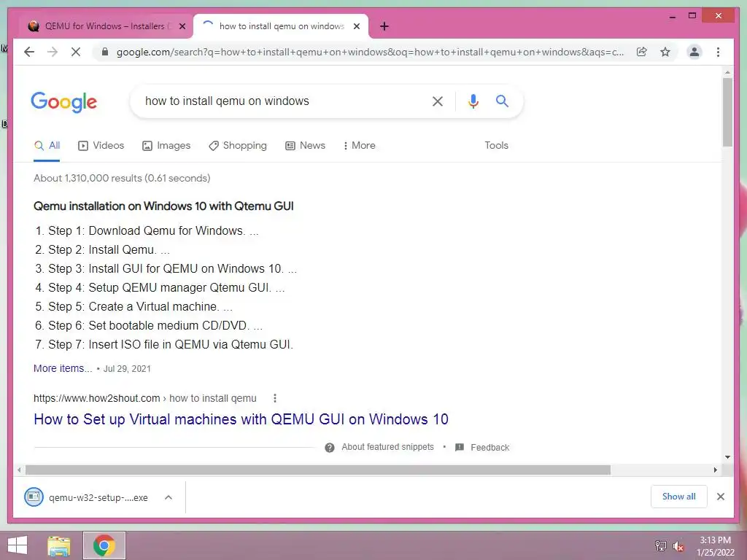Switch to Videos results

(101, 146)
